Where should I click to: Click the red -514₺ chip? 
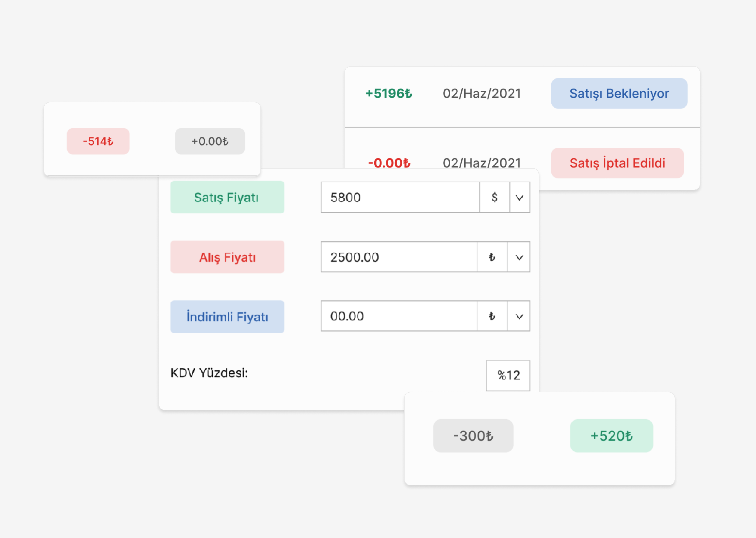pyautogui.click(x=98, y=141)
